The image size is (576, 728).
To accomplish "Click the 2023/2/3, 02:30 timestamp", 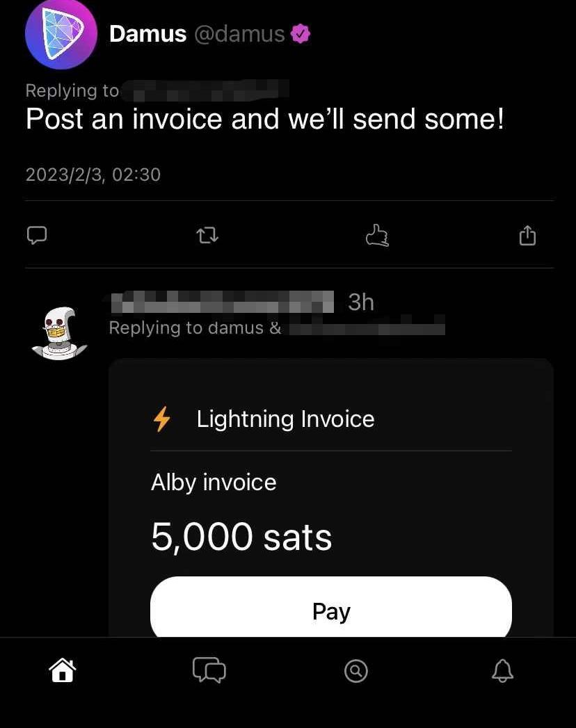I will coord(93,175).
